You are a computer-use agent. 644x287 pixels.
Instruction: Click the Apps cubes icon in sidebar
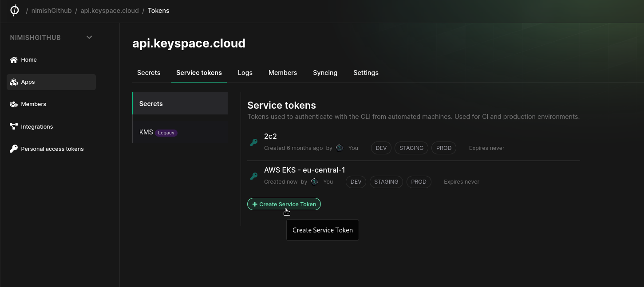[14, 82]
